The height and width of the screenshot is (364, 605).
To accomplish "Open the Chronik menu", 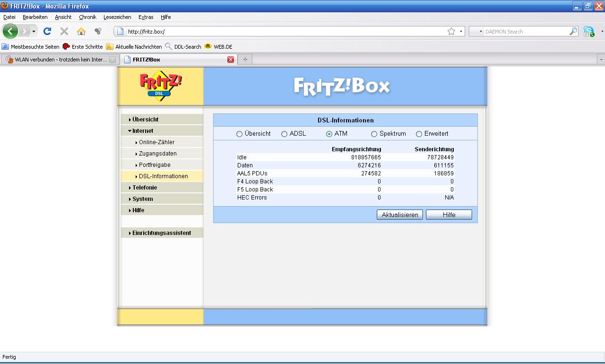I will click(88, 17).
